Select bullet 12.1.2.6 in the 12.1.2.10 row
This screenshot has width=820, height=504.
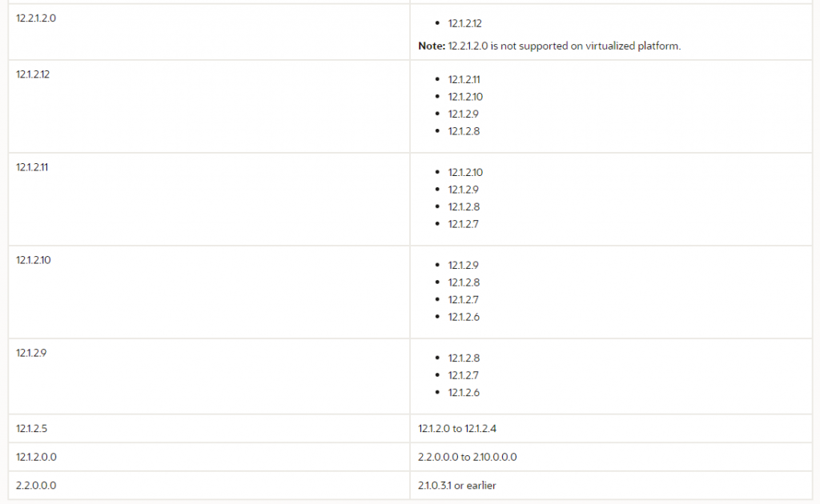coord(464,317)
